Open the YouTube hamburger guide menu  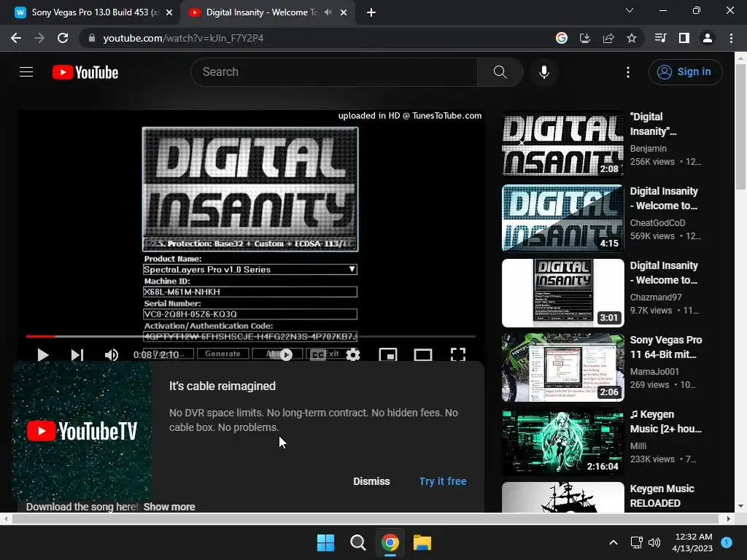pyautogui.click(x=26, y=72)
